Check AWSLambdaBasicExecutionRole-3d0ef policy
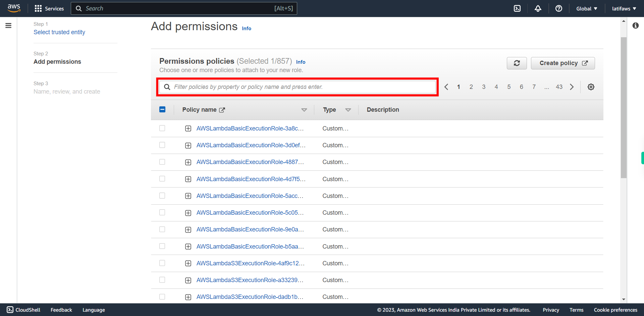The width and height of the screenshot is (644, 316). pos(162,145)
